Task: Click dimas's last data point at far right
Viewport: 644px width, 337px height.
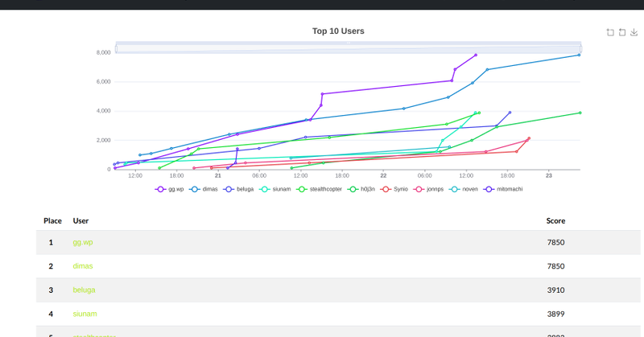Action: click(x=579, y=55)
